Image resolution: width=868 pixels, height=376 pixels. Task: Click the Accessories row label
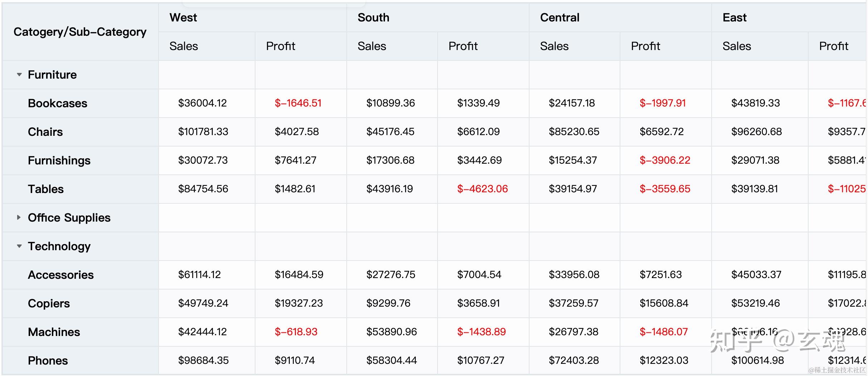pos(61,275)
